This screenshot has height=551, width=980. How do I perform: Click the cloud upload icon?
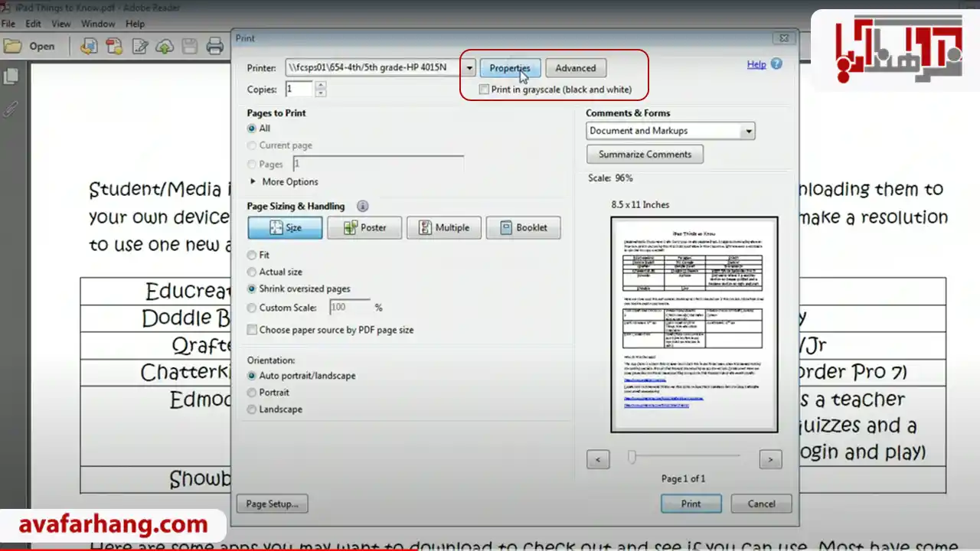pos(165,47)
